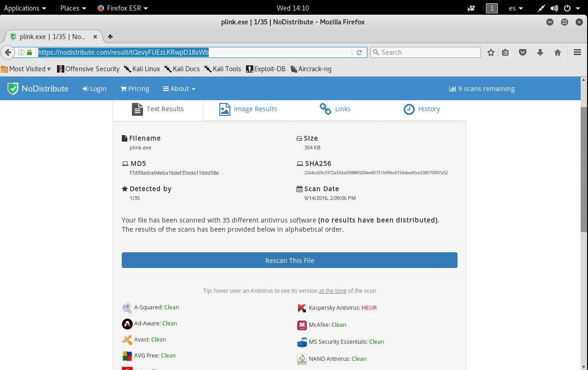
Task: Click the AVG Free antivirus icon
Action: 127,356
